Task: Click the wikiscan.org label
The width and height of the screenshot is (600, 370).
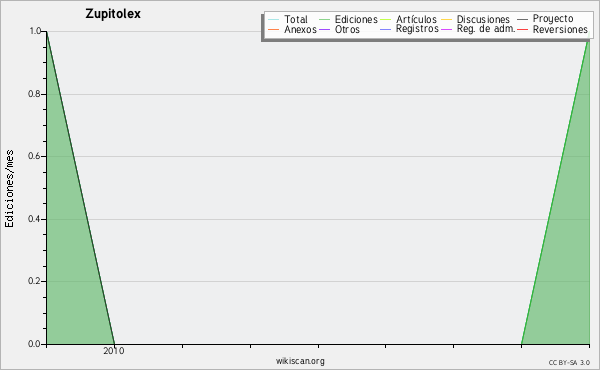Action: (x=300, y=361)
